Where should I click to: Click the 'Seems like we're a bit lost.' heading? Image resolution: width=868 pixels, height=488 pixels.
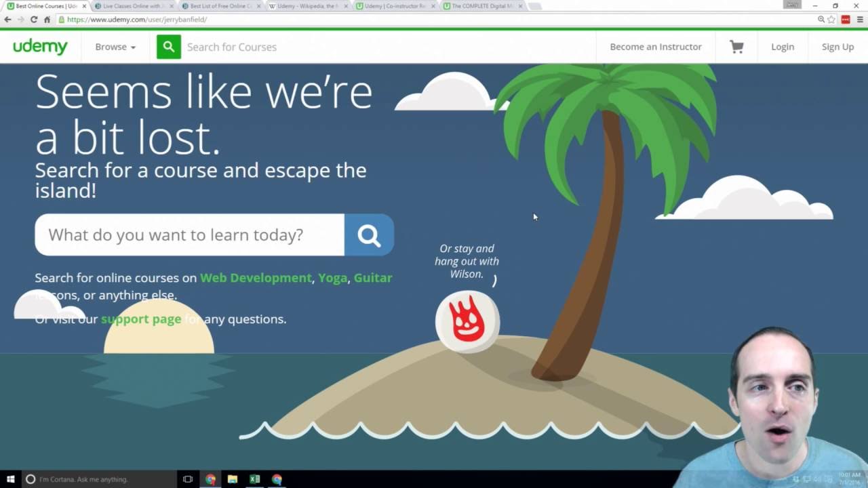coord(203,115)
